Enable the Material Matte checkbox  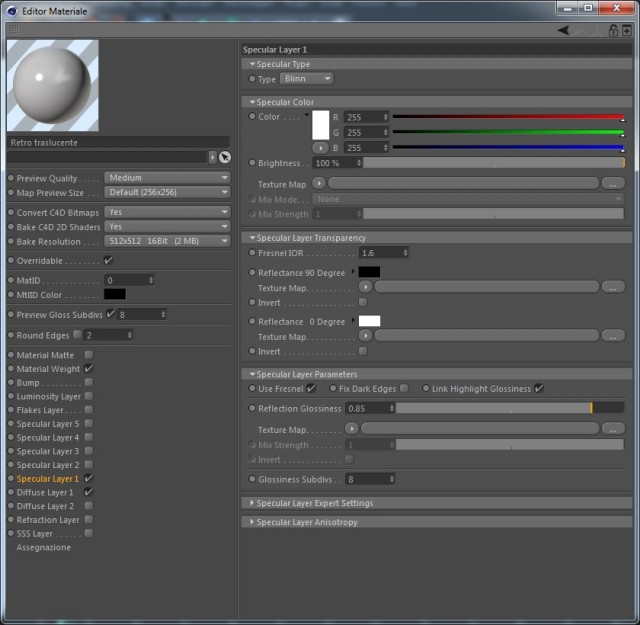click(x=89, y=355)
